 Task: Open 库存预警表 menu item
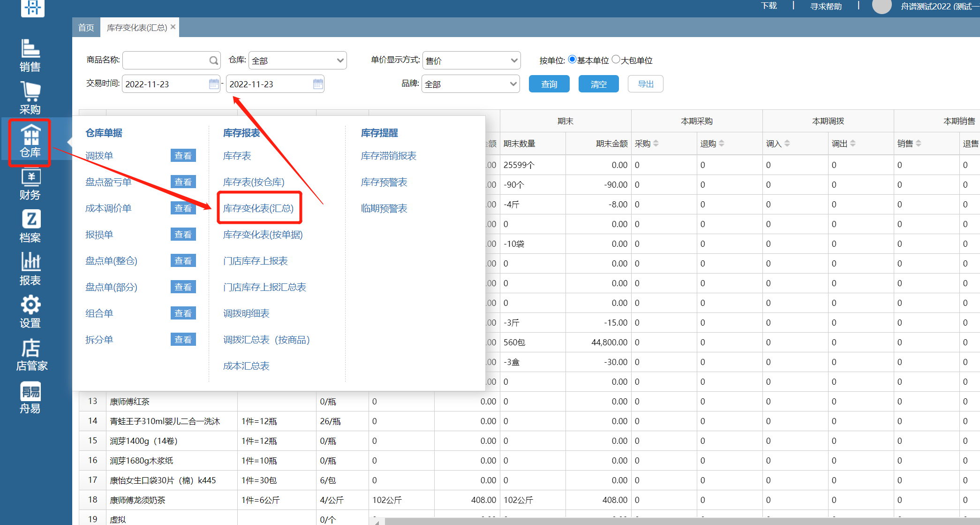tap(384, 182)
